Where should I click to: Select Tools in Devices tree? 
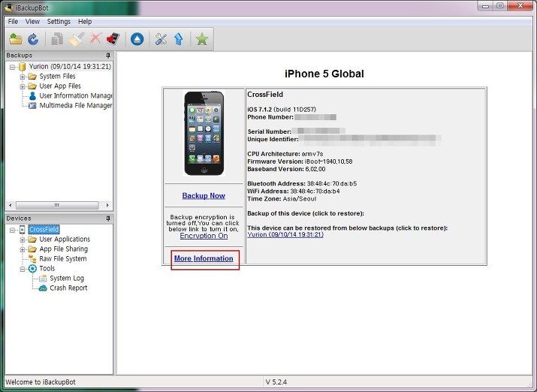(47, 268)
